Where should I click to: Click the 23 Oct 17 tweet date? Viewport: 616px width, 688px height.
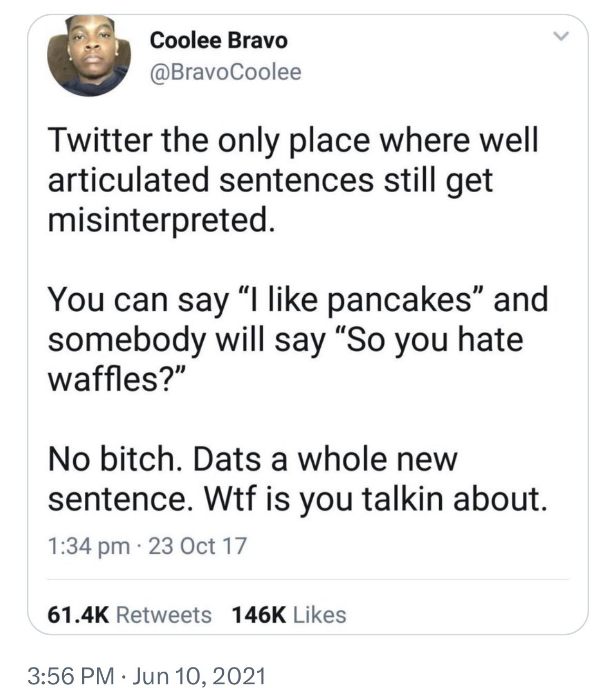pos(198,546)
